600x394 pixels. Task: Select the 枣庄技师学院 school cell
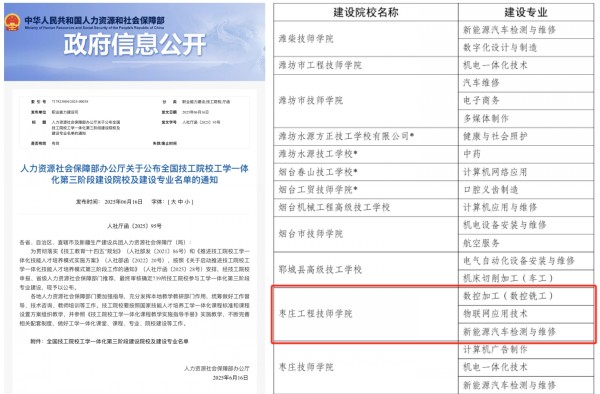[366, 367]
